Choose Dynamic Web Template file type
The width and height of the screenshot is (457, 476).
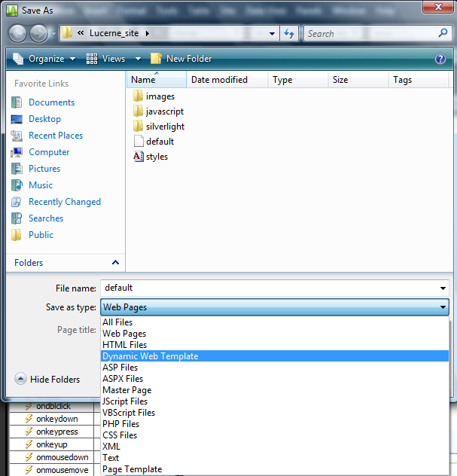(151, 356)
